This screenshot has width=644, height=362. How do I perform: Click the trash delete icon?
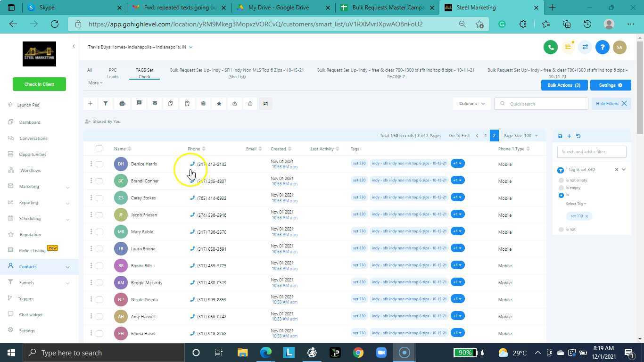[203, 104]
